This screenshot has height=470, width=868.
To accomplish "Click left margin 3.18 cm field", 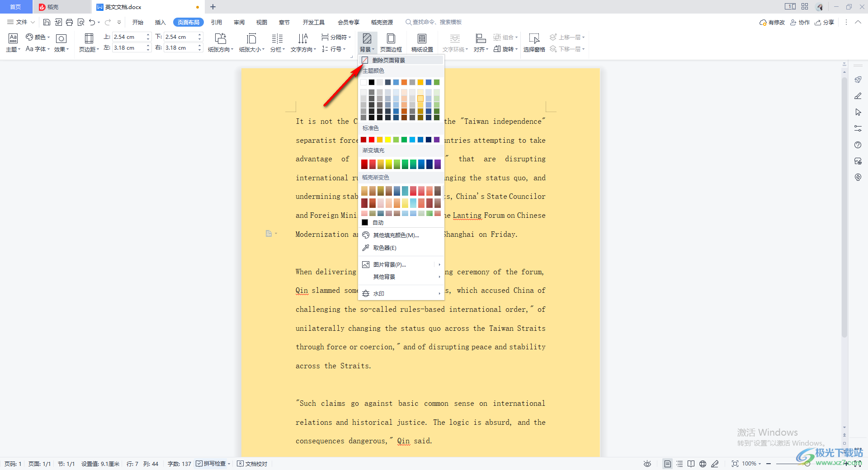I will point(128,47).
